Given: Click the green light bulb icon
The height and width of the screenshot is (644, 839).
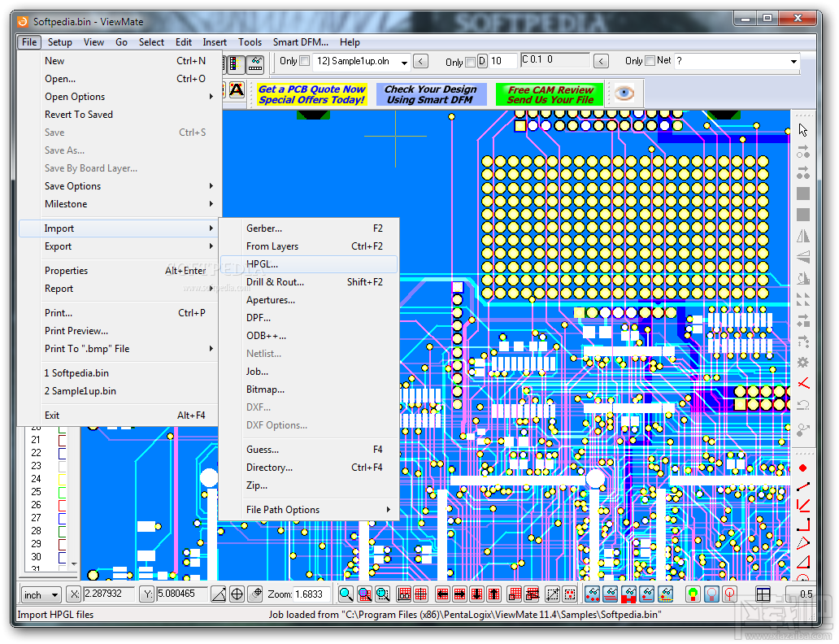Looking at the screenshot, I should (x=693, y=594).
